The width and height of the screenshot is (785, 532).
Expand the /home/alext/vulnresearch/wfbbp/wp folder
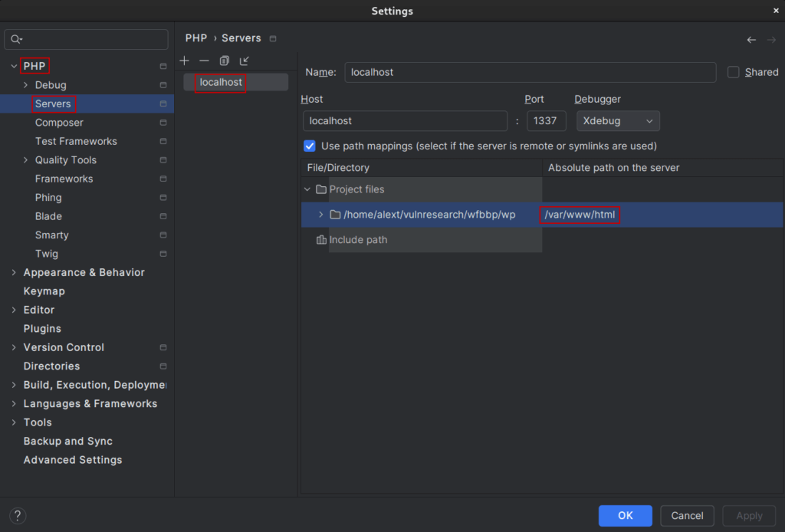[x=321, y=215]
